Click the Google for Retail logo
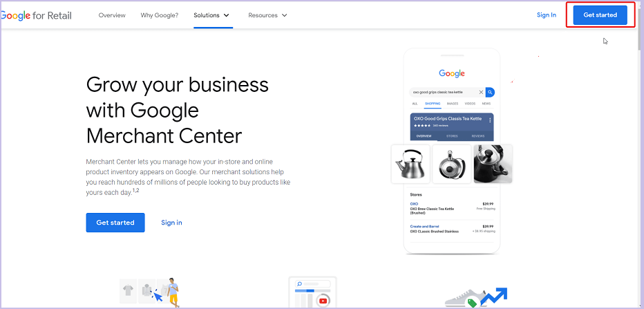The image size is (644, 309). pos(36,16)
